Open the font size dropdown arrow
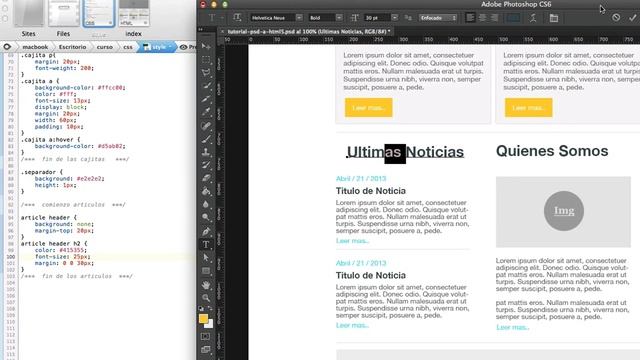640x360 pixels. pos(394,18)
